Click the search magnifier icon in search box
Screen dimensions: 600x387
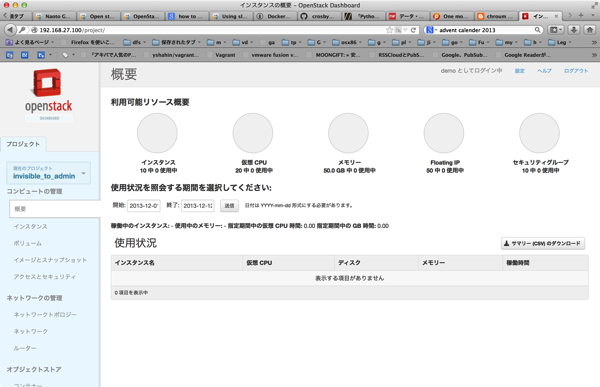point(537,30)
